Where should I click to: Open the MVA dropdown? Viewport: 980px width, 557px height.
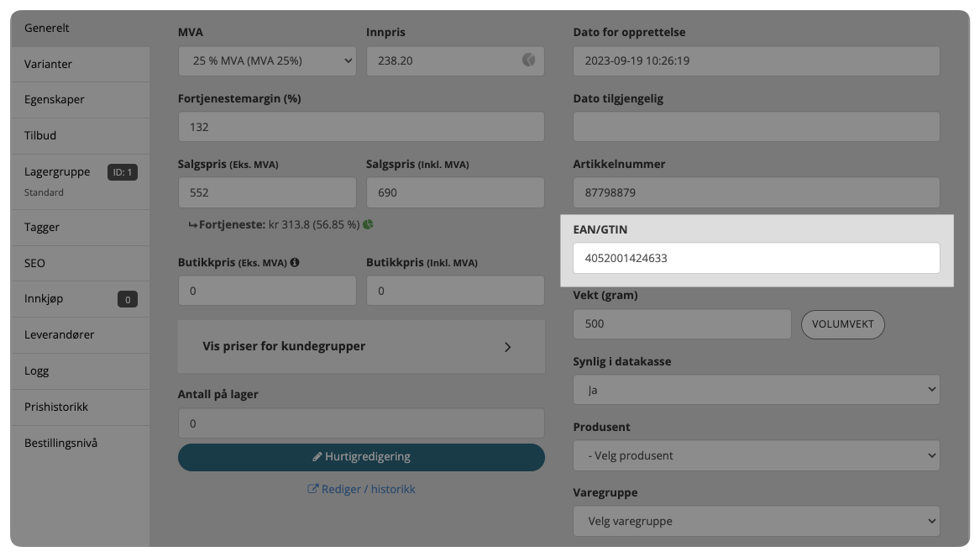[267, 61]
